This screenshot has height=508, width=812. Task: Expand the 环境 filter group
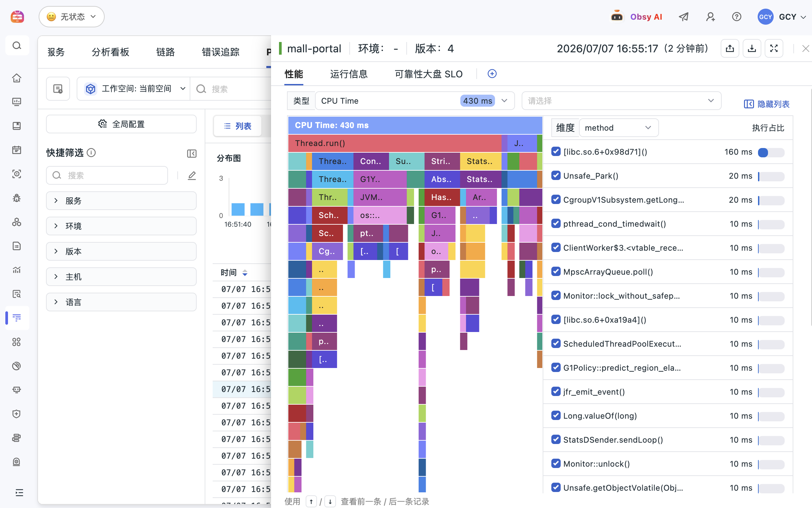121,226
